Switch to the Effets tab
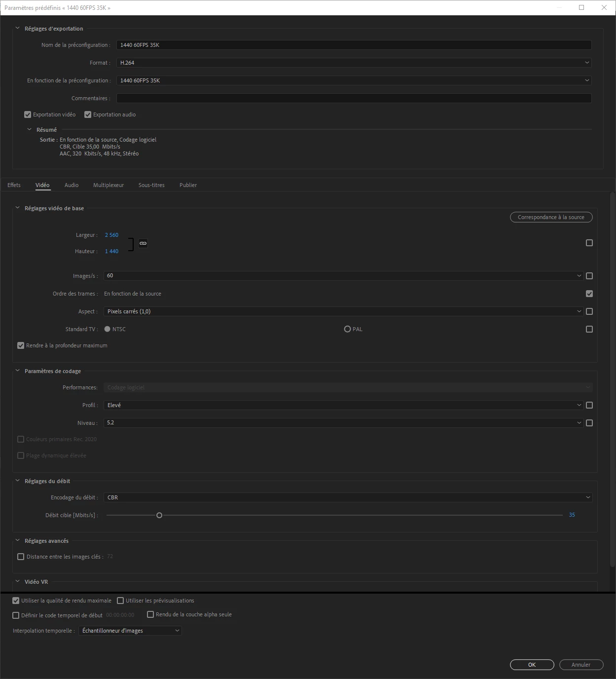 click(14, 185)
